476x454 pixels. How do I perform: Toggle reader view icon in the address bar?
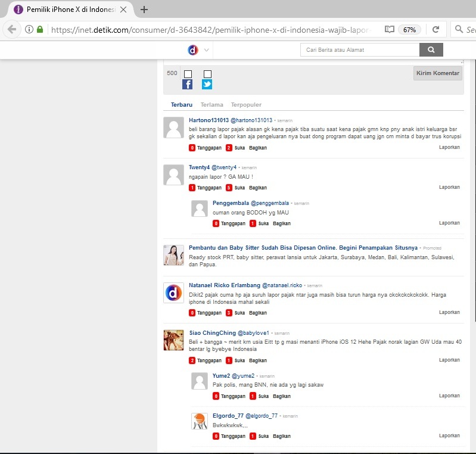389,29
